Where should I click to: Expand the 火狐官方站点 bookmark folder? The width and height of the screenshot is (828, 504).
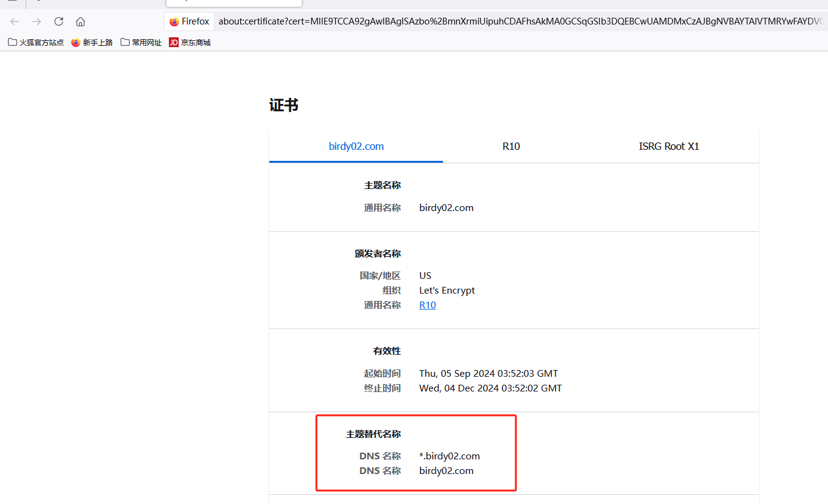pyautogui.click(x=36, y=42)
